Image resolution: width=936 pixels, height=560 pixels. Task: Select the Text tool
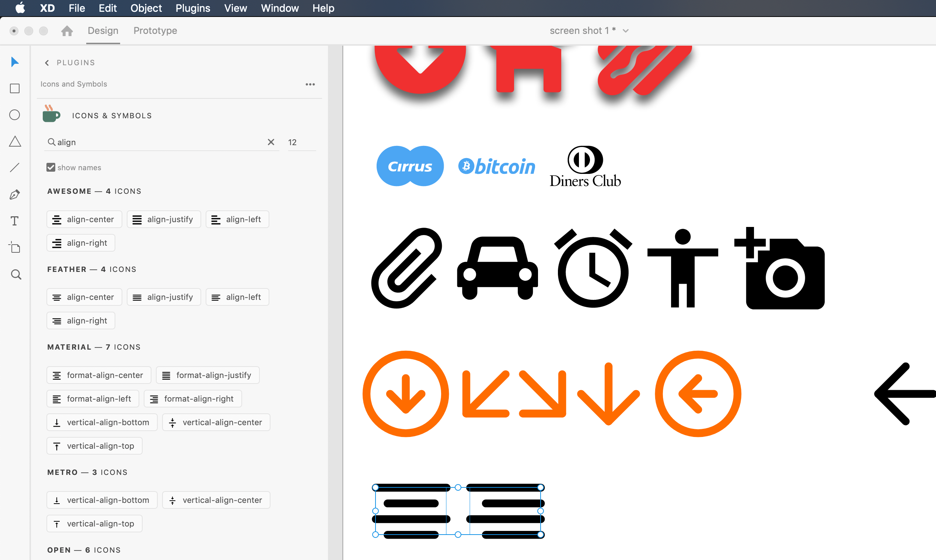click(x=14, y=221)
